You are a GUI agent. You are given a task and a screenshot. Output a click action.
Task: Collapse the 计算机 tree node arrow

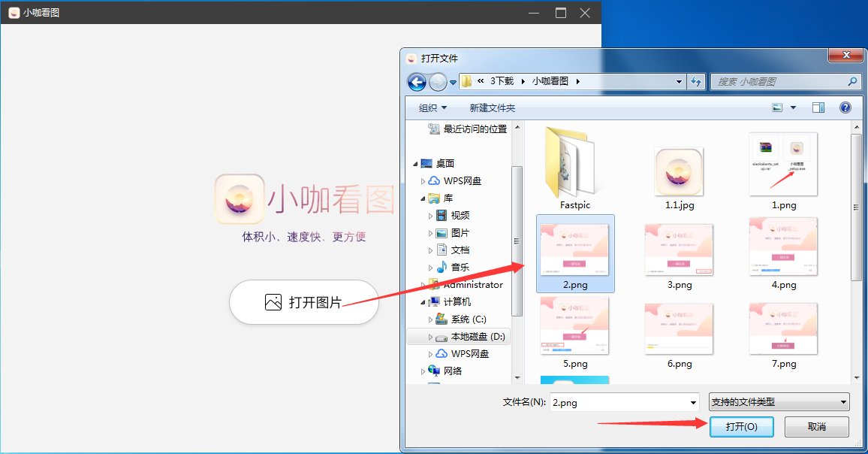[x=423, y=302]
